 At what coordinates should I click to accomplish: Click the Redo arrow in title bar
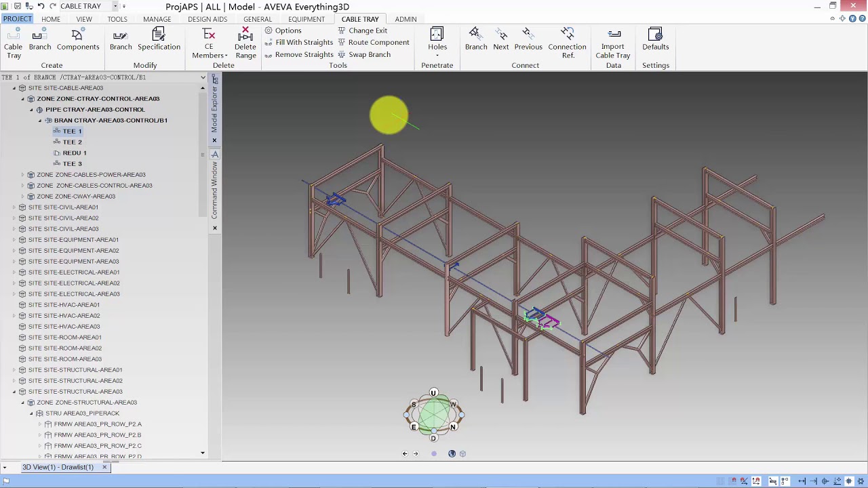click(x=53, y=6)
